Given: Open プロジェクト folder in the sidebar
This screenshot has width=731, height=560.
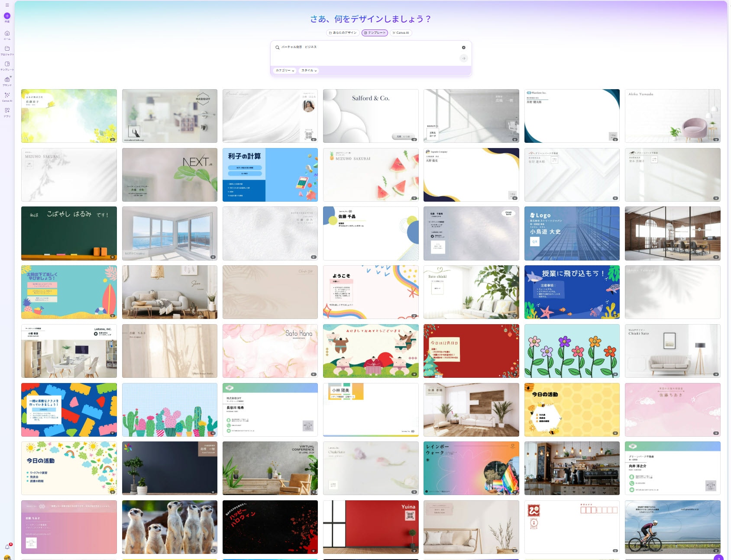Looking at the screenshot, I should 7,49.
